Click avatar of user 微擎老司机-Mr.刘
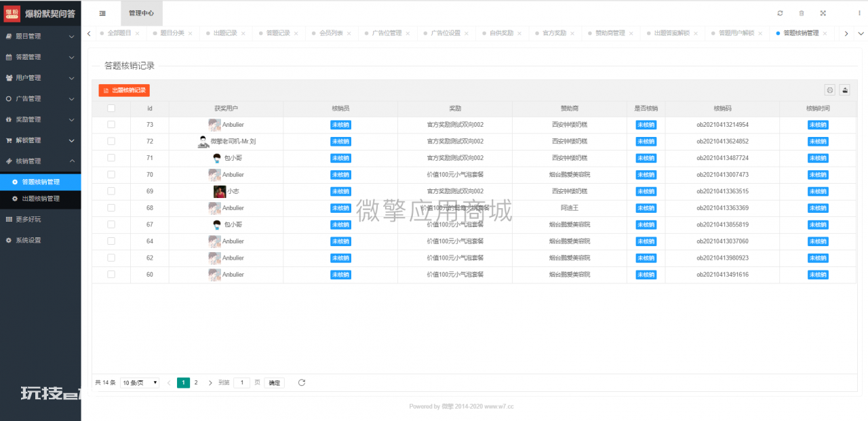This screenshot has width=868, height=421. click(x=203, y=141)
